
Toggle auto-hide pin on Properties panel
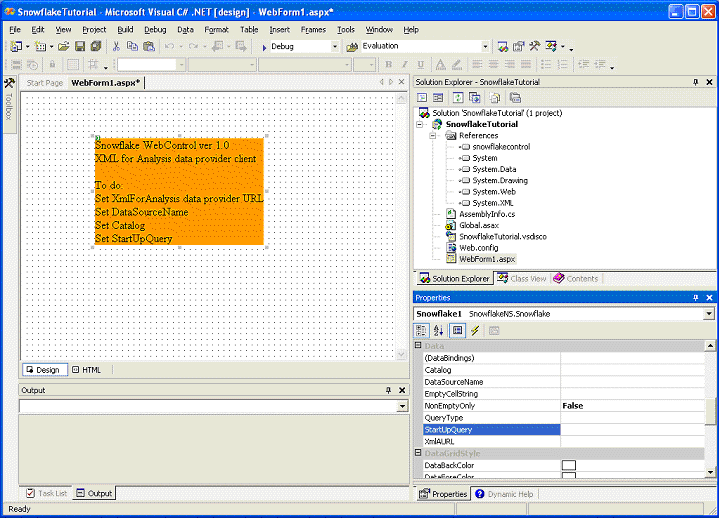[696, 298]
